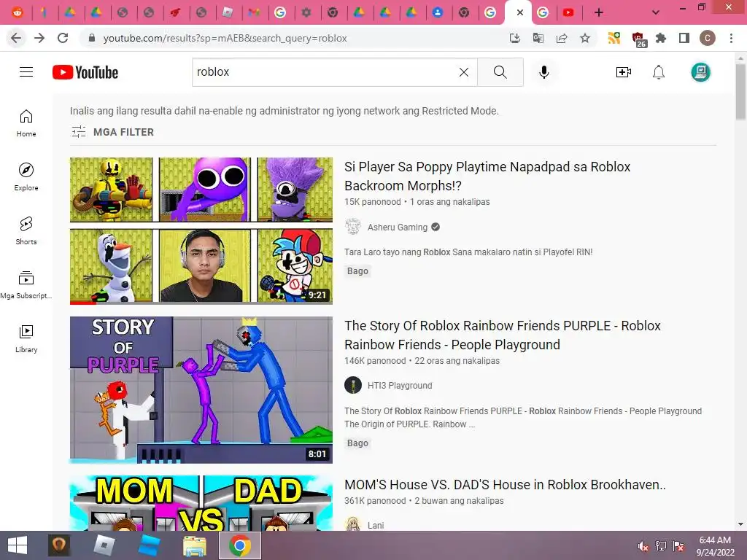The height and width of the screenshot is (560, 747).
Task: Switch to the blue profile-icon tab
Action: click(438, 12)
